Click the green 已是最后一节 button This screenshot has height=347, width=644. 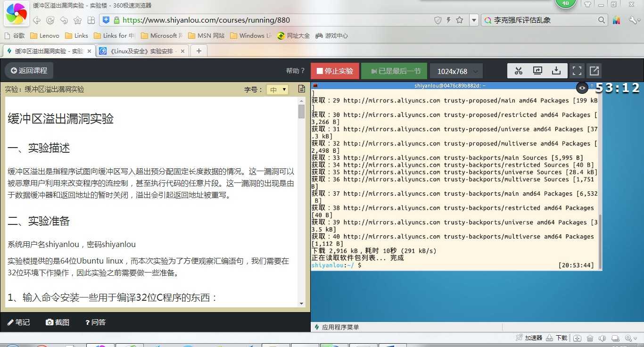point(394,71)
